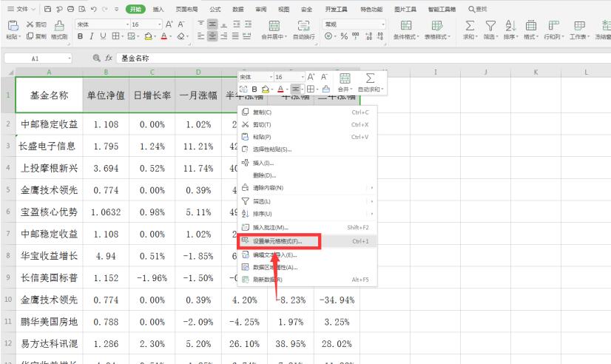Click the Sort (排序) AZ icon in ribbon

point(510,26)
